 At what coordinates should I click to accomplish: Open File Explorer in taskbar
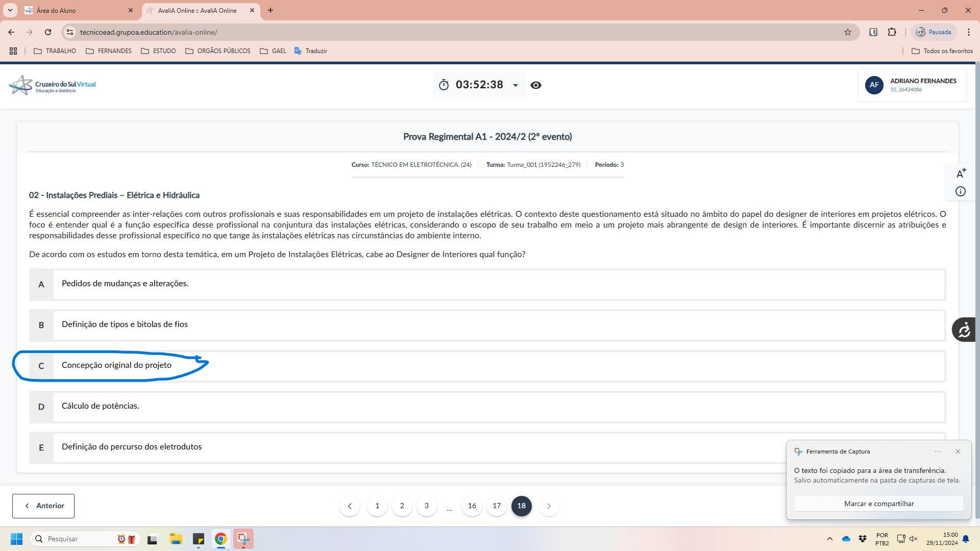tap(176, 539)
